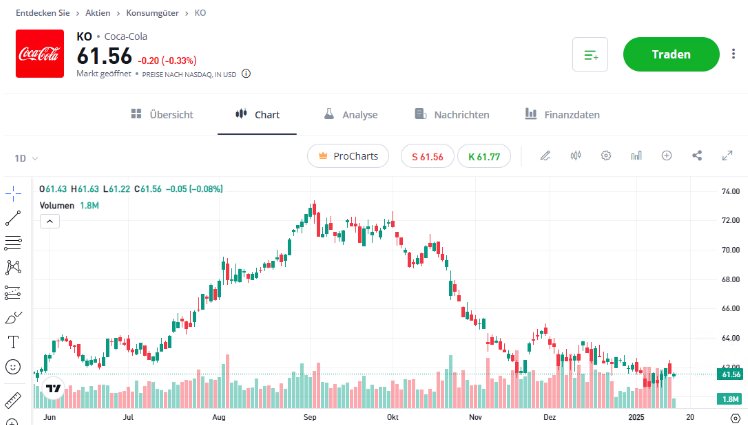The image size is (748, 425).
Task: Open the 1D interval dropdown
Action: [x=26, y=158]
